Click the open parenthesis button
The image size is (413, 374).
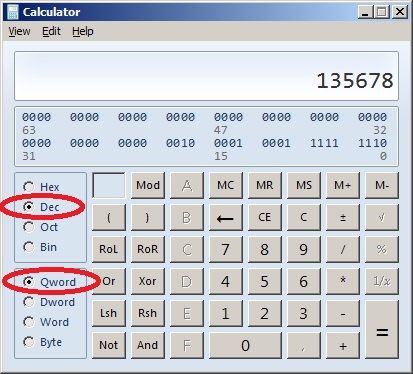(x=109, y=217)
